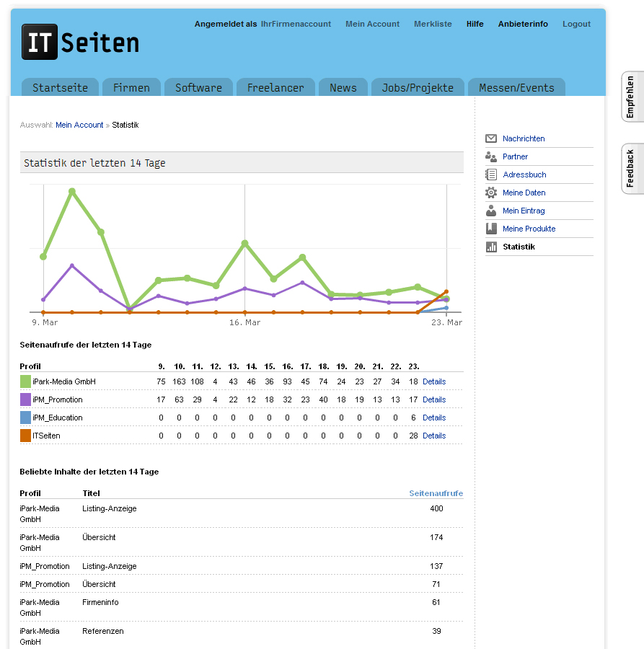Click Details for iPM_Education
This screenshot has height=649, width=644.
coord(434,418)
